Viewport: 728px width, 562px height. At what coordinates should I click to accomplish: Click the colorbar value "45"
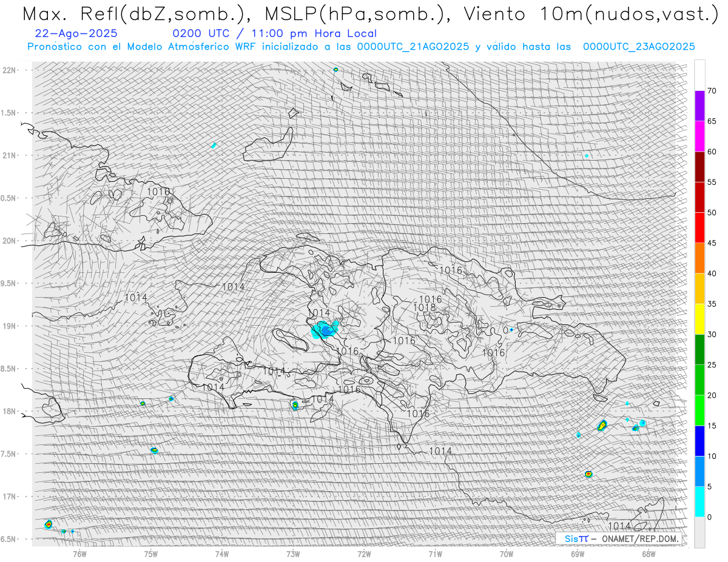712,243
